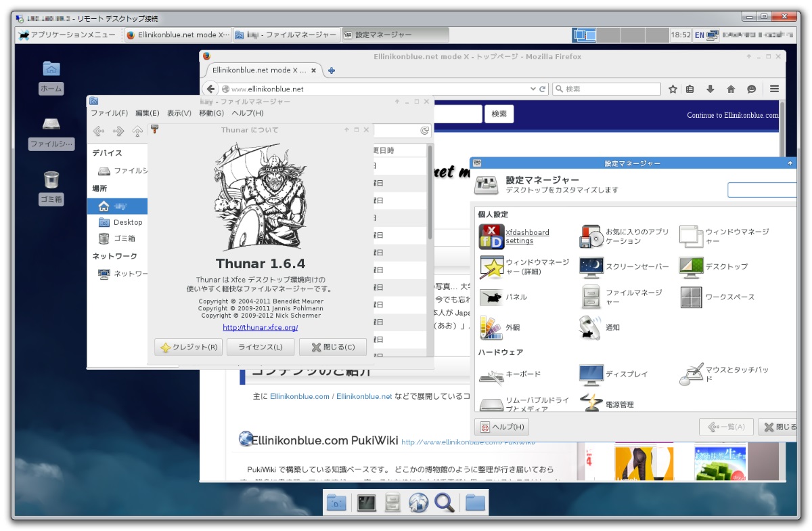Switch to Ellinikonblue.net taskbar button
The height and width of the screenshot is (531, 812).
click(x=178, y=35)
